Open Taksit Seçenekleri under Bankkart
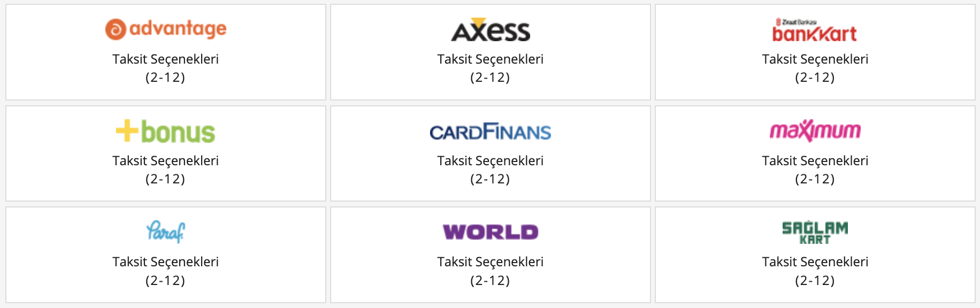The image size is (980, 308). 815,59
